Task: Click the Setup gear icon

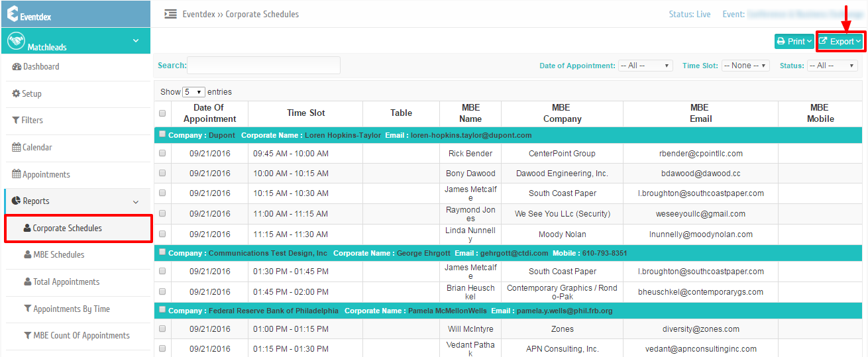Action: (x=17, y=94)
